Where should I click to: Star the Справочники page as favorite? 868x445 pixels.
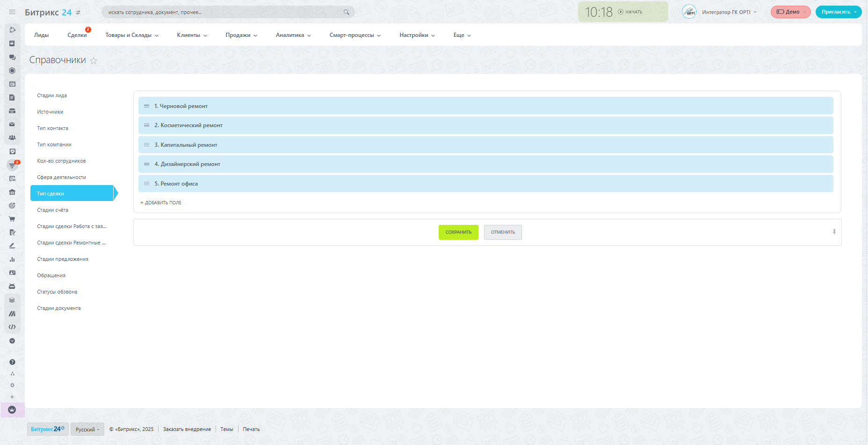pos(94,61)
